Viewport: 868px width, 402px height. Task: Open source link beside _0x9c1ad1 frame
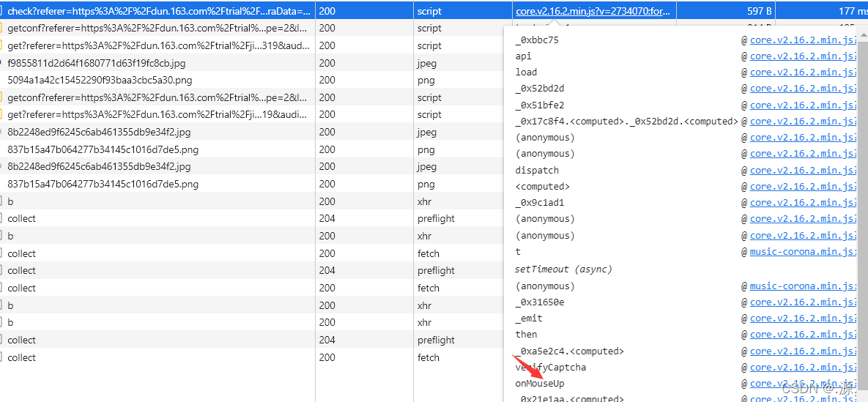tap(803, 202)
